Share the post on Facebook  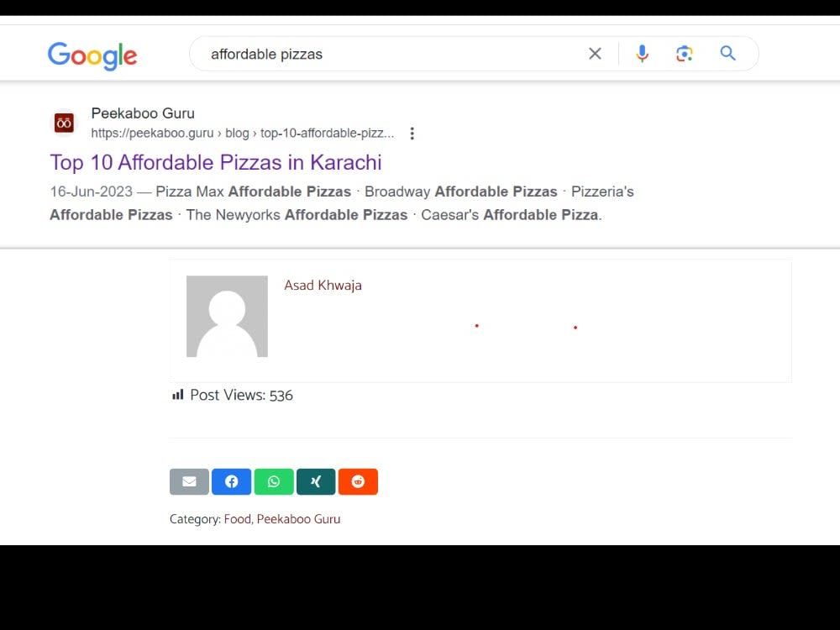[x=232, y=481]
